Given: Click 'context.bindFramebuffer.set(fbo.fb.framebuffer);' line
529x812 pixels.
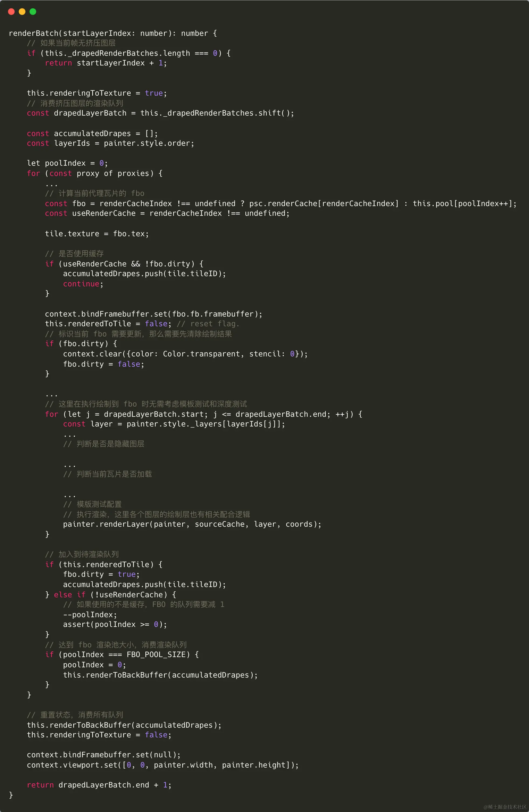Looking at the screenshot, I should (154, 314).
